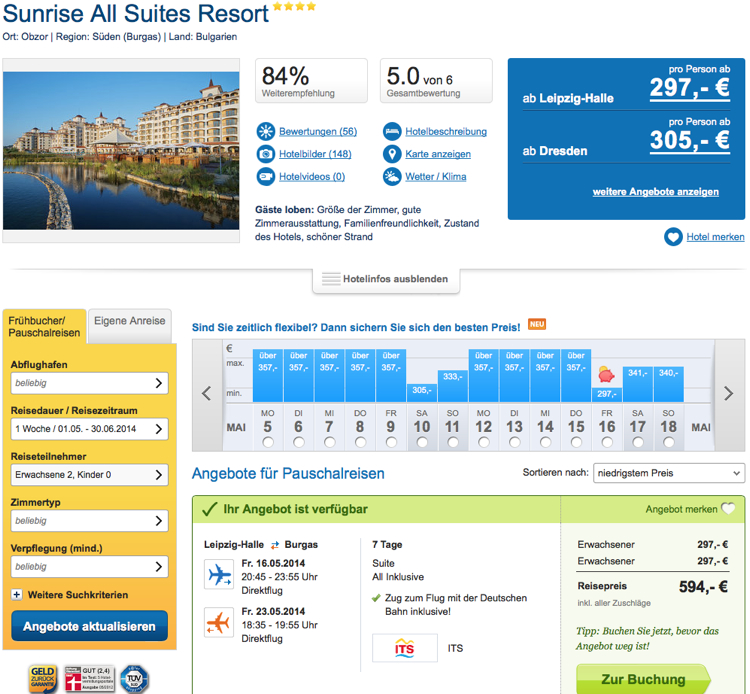Image resolution: width=750 pixels, height=694 pixels.
Task: Click Angebote aktualisieren button
Action: click(x=89, y=626)
